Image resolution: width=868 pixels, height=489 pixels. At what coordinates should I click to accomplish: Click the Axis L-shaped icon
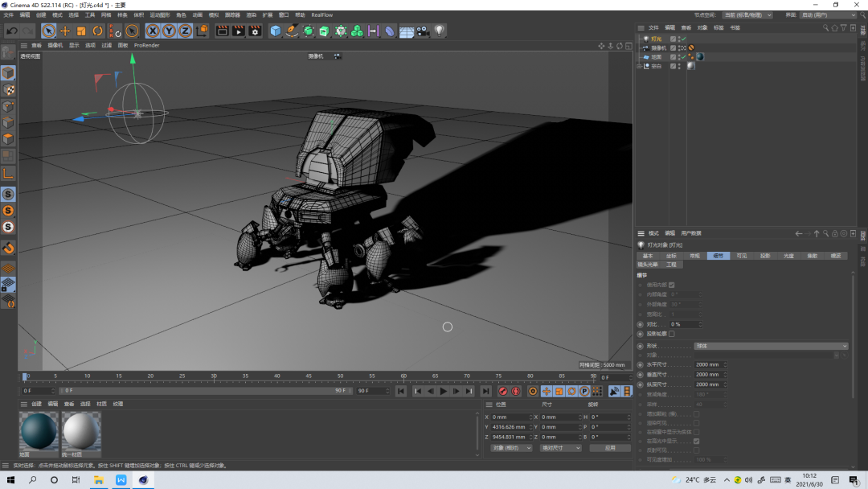(8, 174)
